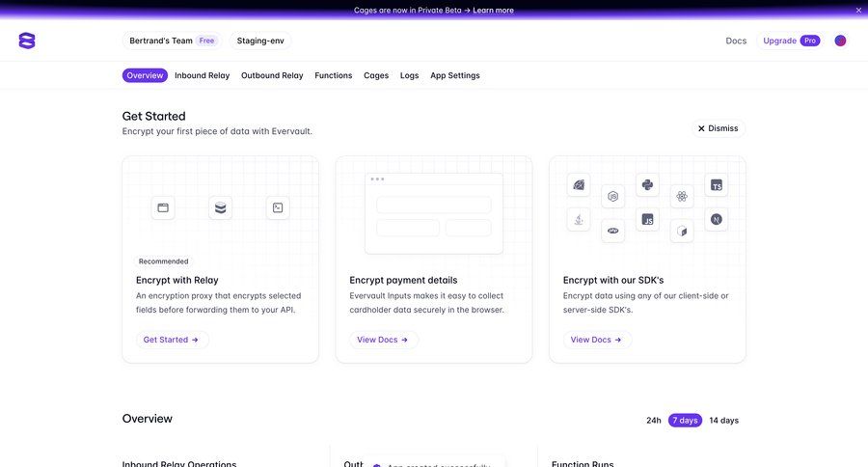Click View Docs under Encrypt payment details
This screenshot has width=868, height=467.
[x=384, y=340]
